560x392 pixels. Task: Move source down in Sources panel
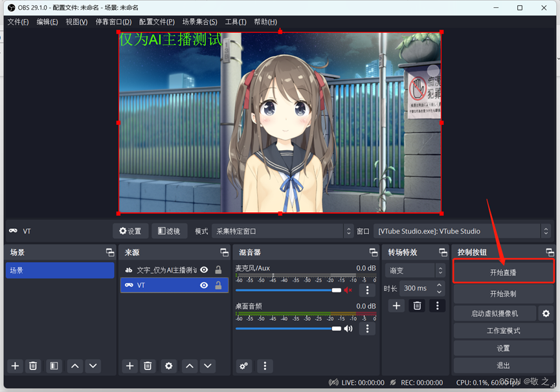(208, 366)
